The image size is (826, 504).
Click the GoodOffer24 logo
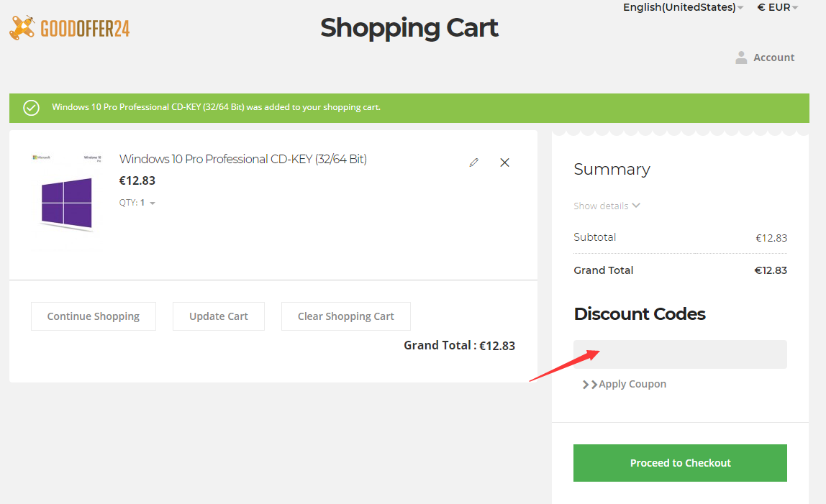click(69, 27)
